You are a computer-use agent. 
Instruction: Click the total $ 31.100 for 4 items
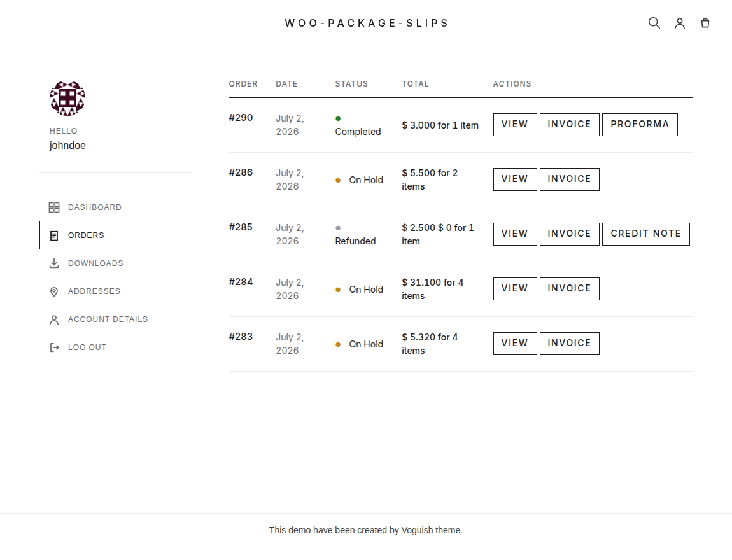433,289
